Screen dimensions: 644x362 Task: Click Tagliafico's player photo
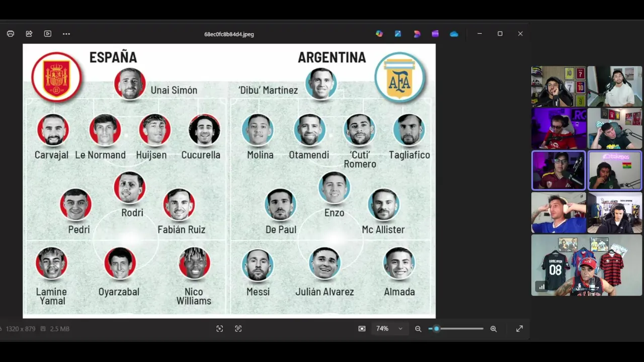(409, 130)
